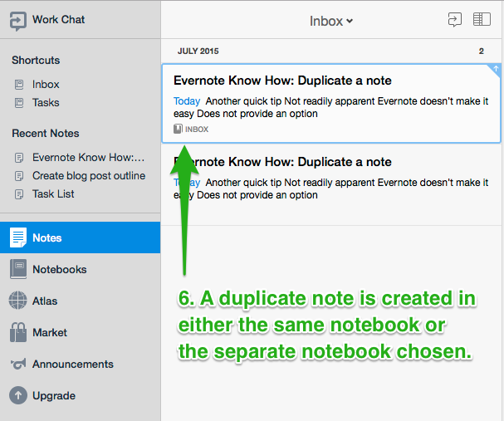Open the Tasks shortcut
Image resolution: width=504 pixels, height=421 pixels.
pos(46,102)
